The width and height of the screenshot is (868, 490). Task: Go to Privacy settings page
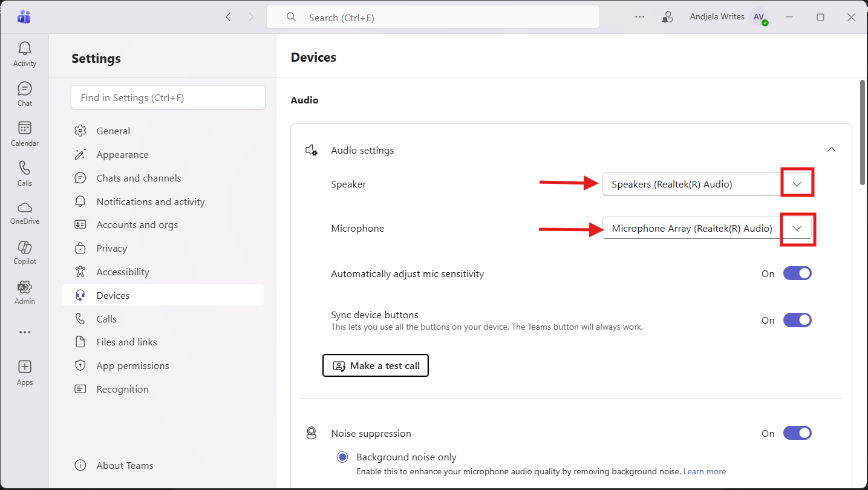(x=111, y=248)
